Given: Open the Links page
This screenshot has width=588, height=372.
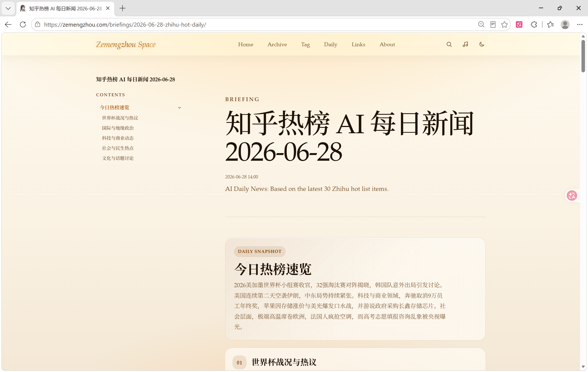Looking at the screenshot, I should coord(359,44).
